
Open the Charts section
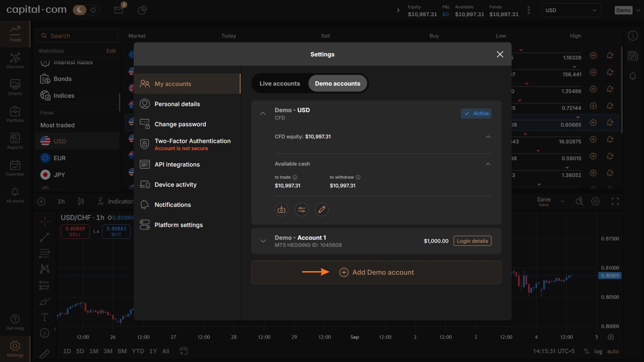pos(15,87)
